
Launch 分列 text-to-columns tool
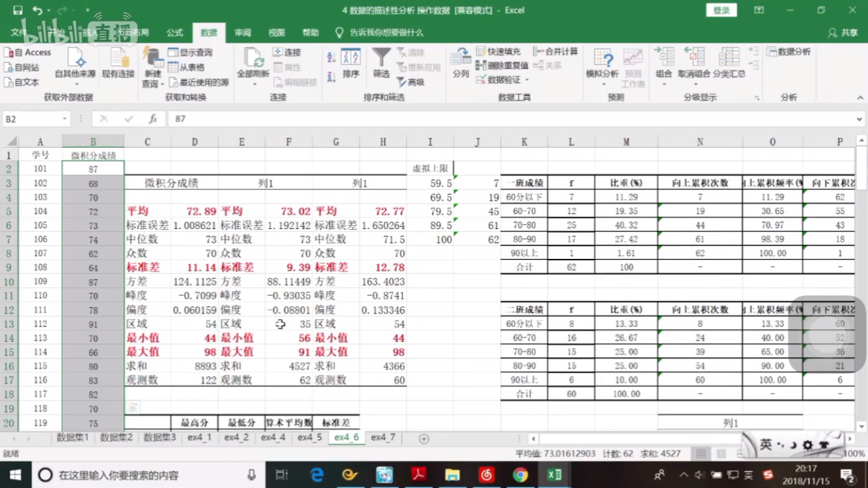(461, 64)
